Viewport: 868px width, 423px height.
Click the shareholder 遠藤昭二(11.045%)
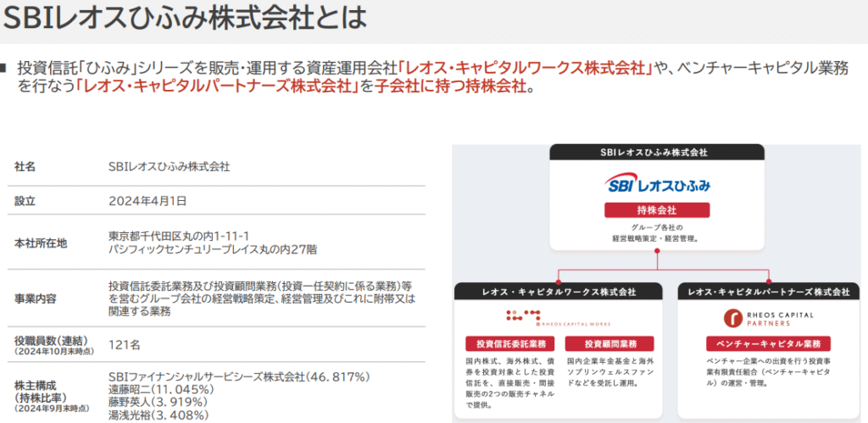click(x=162, y=389)
